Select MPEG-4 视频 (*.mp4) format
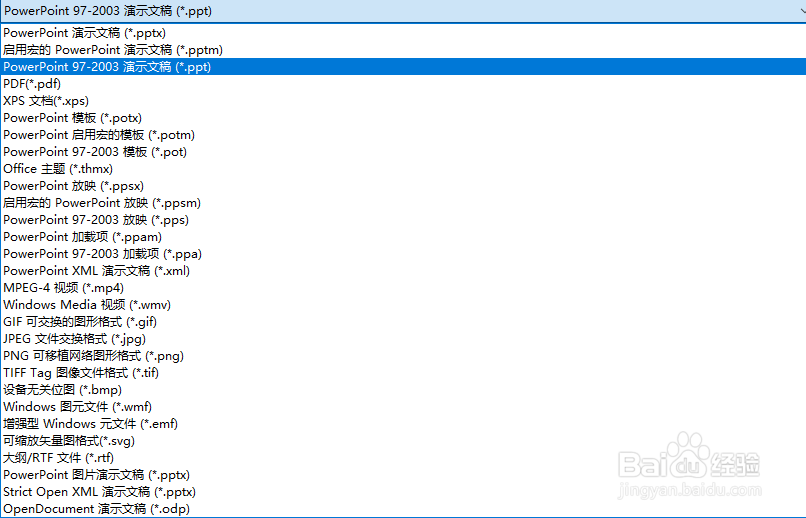This screenshot has height=518, width=806. point(403,287)
